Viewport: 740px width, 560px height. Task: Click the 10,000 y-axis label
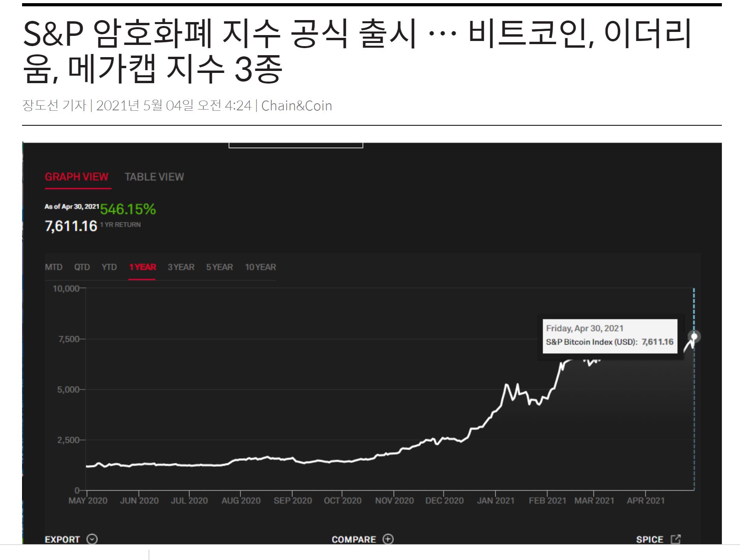pyautogui.click(x=66, y=288)
